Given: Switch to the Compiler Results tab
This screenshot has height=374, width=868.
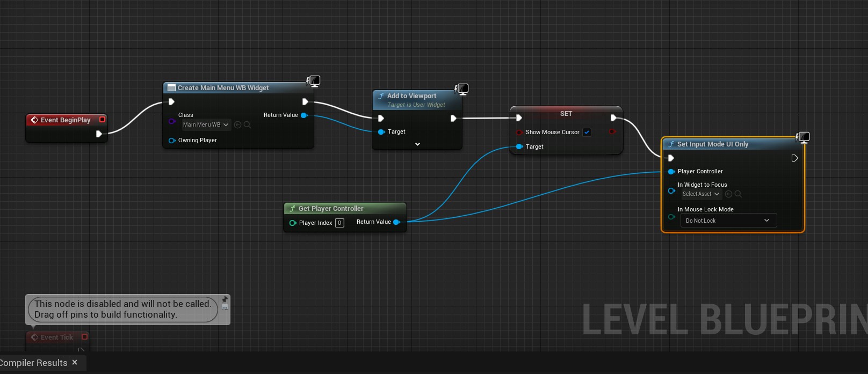Looking at the screenshot, I should point(33,363).
